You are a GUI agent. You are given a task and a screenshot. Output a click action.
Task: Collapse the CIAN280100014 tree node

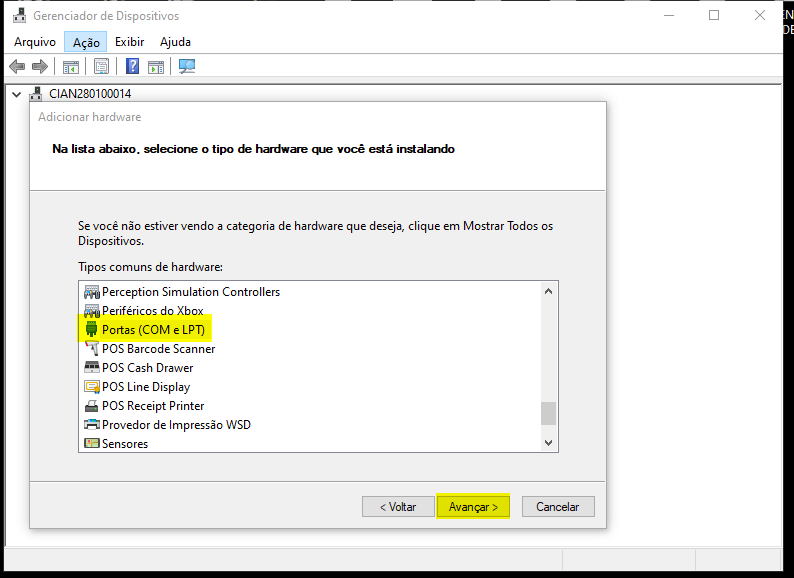[x=17, y=94]
